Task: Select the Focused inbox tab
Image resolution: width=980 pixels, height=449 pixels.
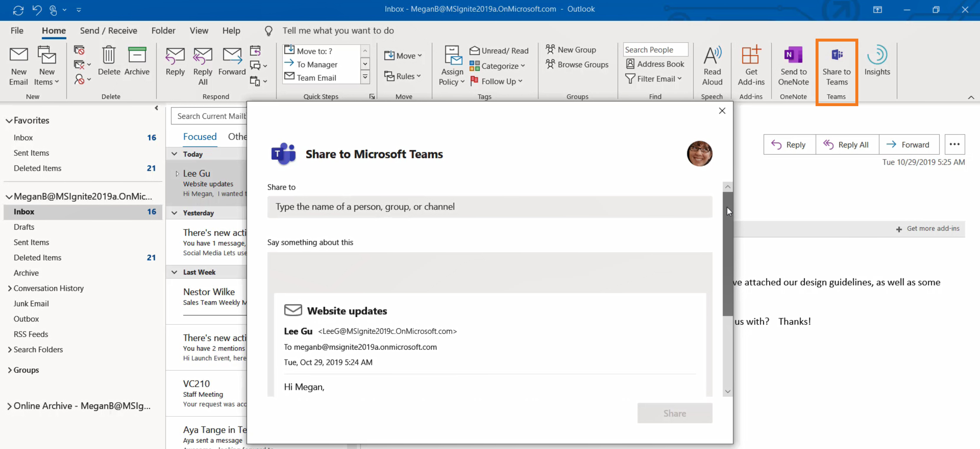Action: point(200,136)
